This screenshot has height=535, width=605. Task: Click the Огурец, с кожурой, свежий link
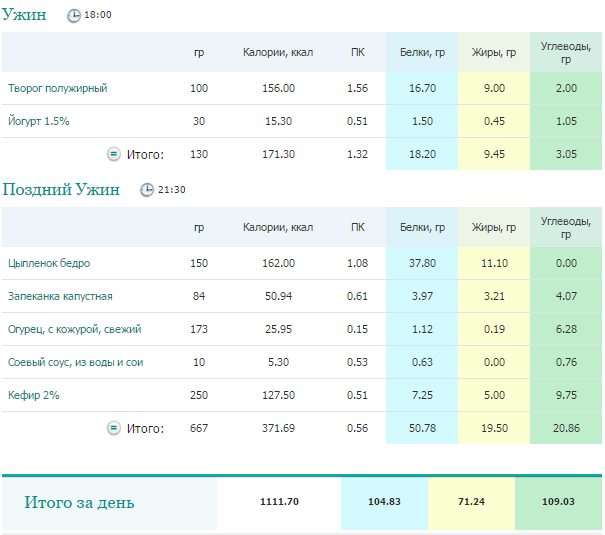(74, 329)
